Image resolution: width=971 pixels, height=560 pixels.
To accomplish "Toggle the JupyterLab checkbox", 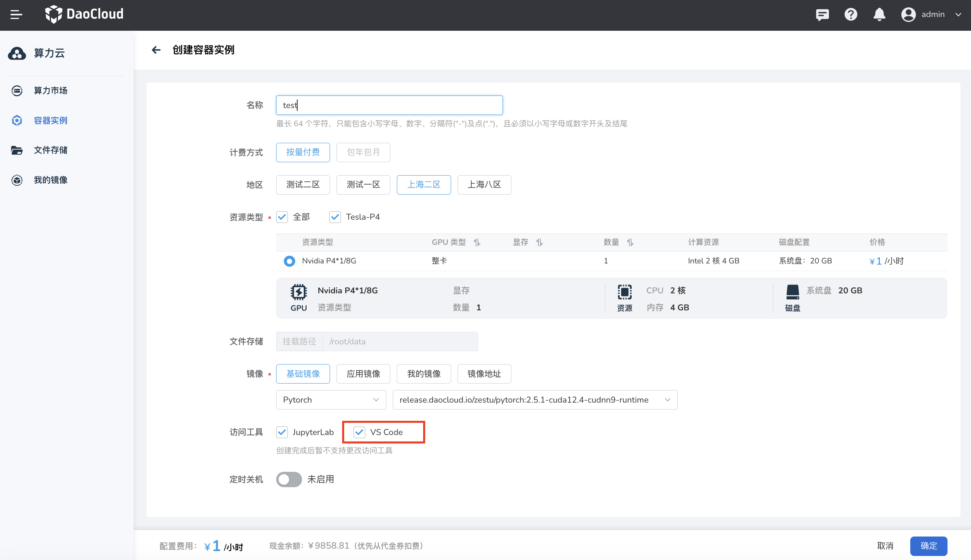I will [x=282, y=432].
